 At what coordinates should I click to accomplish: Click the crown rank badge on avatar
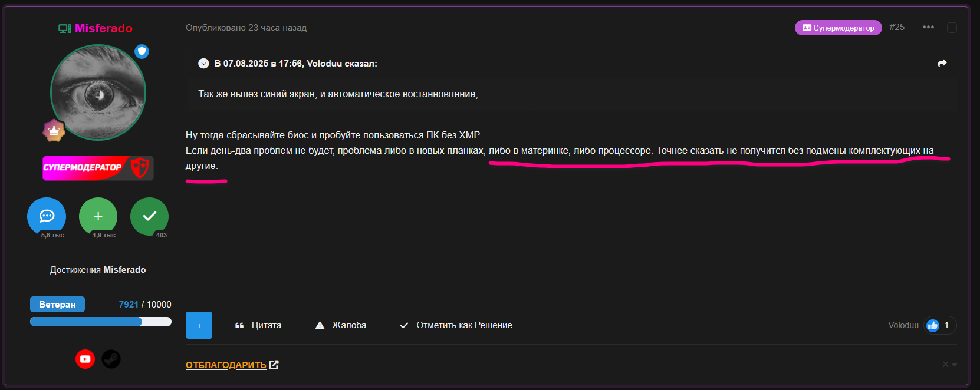coord(54,131)
